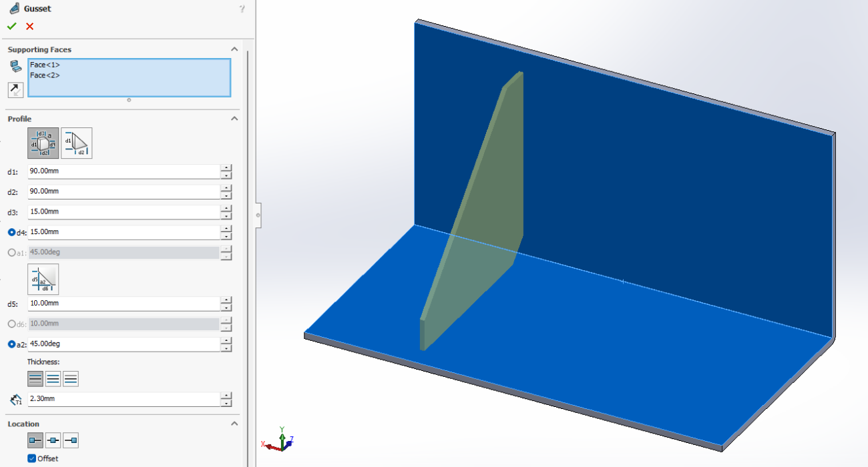
Task: Toggle the chamfer d5/d6 profile button
Action: [43, 279]
